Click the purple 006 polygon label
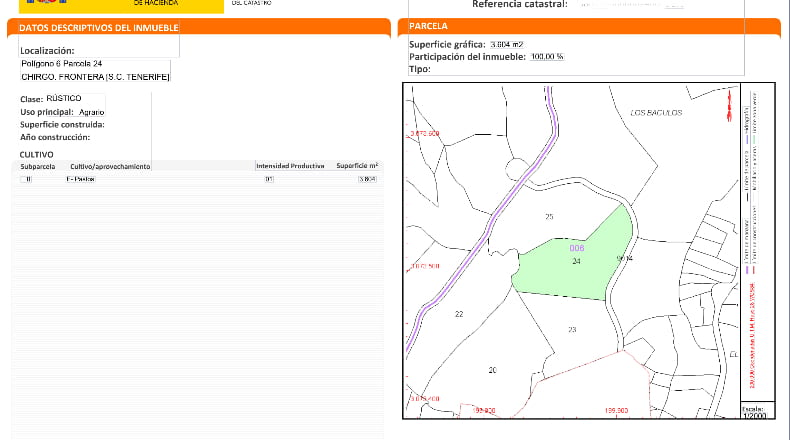The height and width of the screenshot is (440, 790). [x=577, y=248]
